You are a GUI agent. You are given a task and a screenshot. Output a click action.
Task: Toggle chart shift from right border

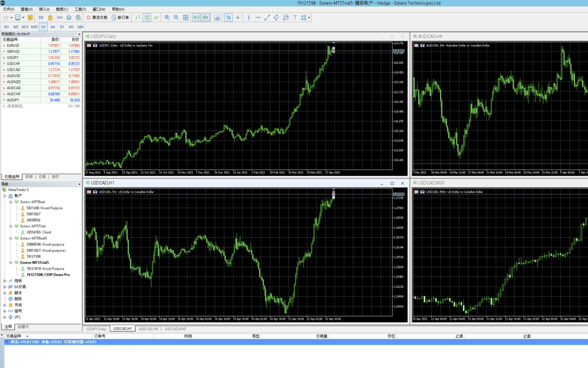(205, 18)
